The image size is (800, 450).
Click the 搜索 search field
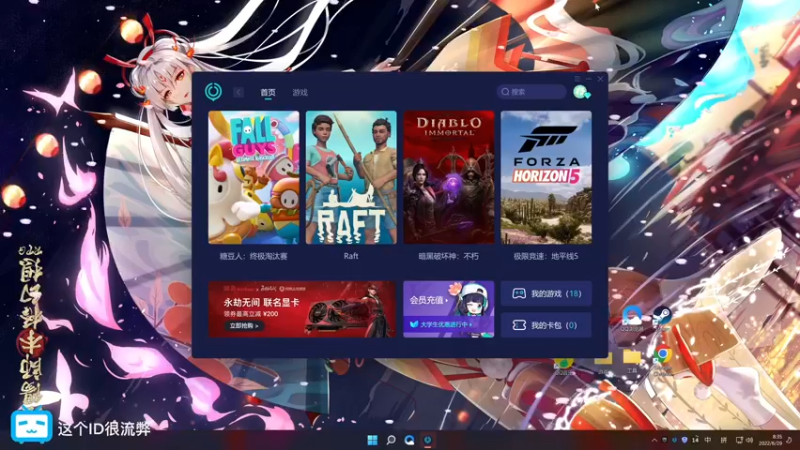coord(532,92)
